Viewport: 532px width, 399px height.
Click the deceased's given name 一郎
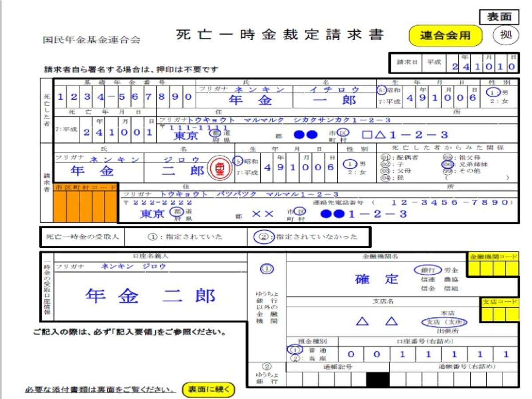click(x=334, y=100)
